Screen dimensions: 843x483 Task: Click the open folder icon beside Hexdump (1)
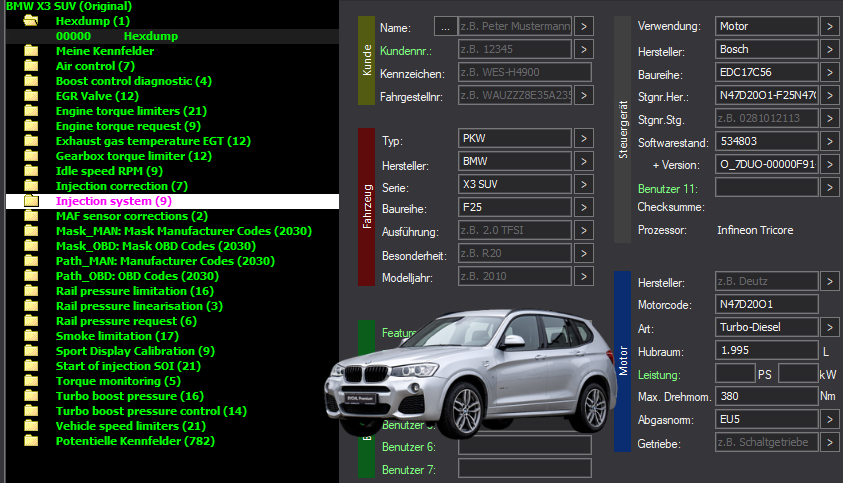31,21
